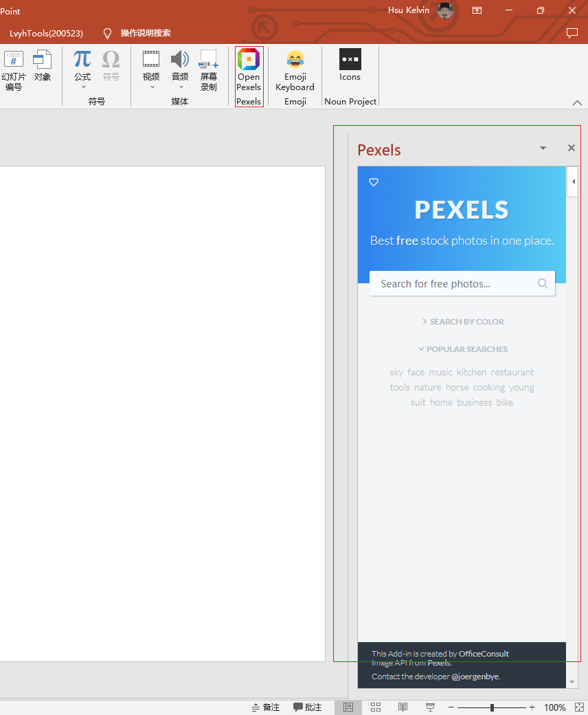
Task: Search popular term home
Action: 441,403
